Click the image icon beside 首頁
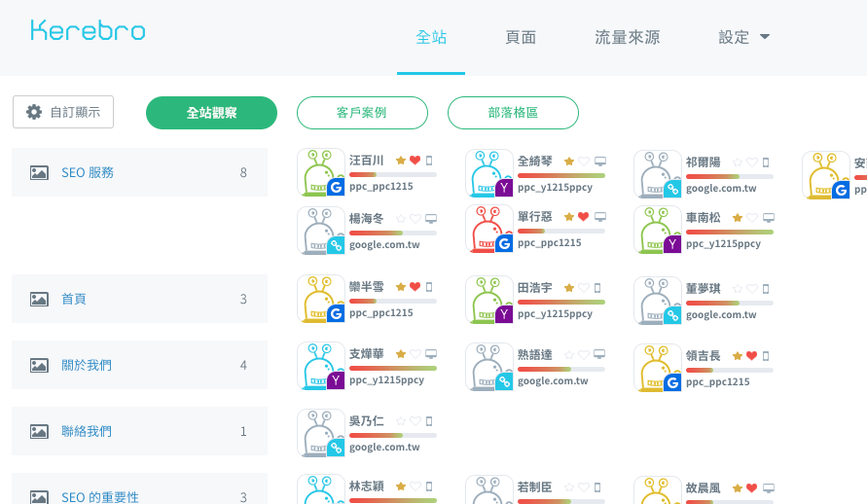This screenshot has width=867, height=504. click(x=39, y=299)
